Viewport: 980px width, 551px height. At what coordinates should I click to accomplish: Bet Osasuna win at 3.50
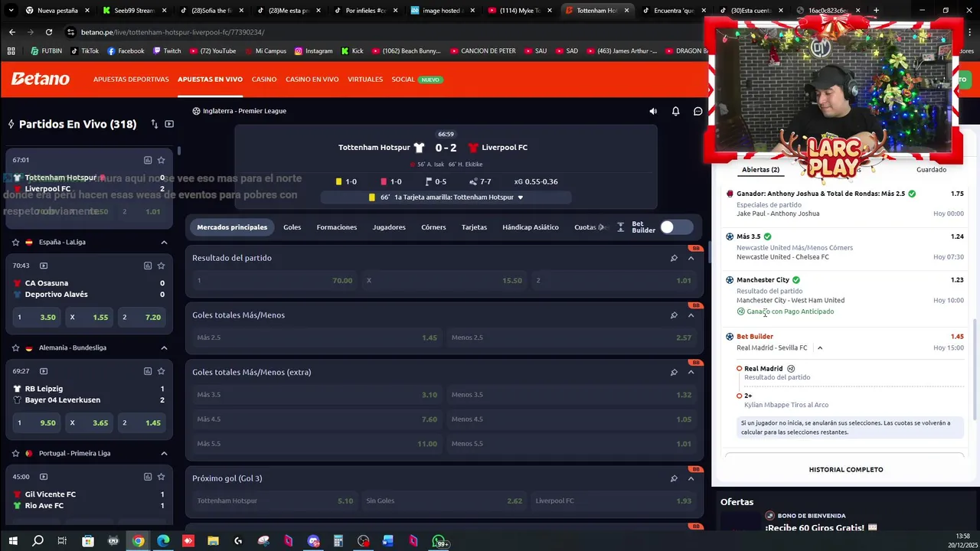[x=37, y=317]
